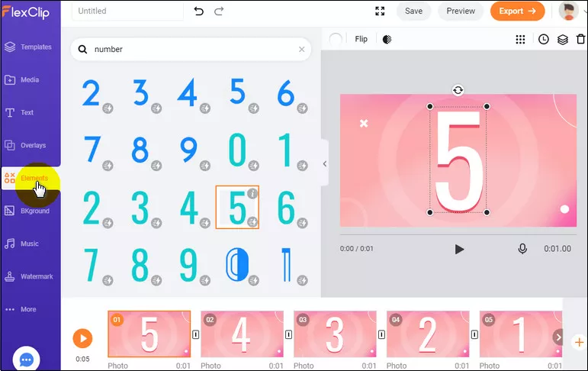Open the user profile avatar

coord(568,11)
